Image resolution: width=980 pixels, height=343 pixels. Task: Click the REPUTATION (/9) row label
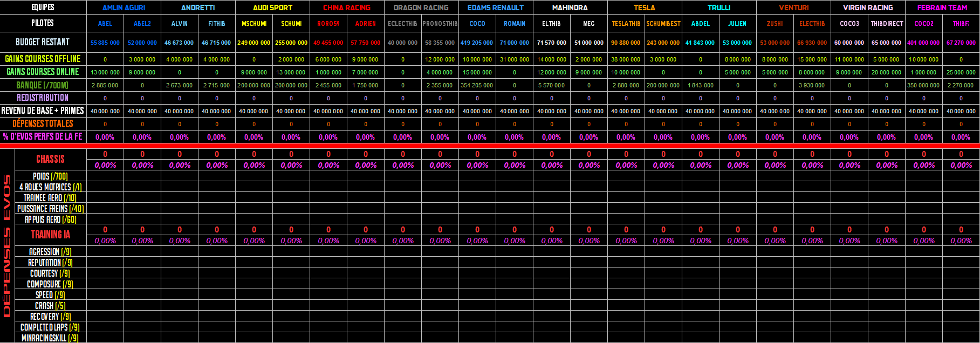[50, 263]
